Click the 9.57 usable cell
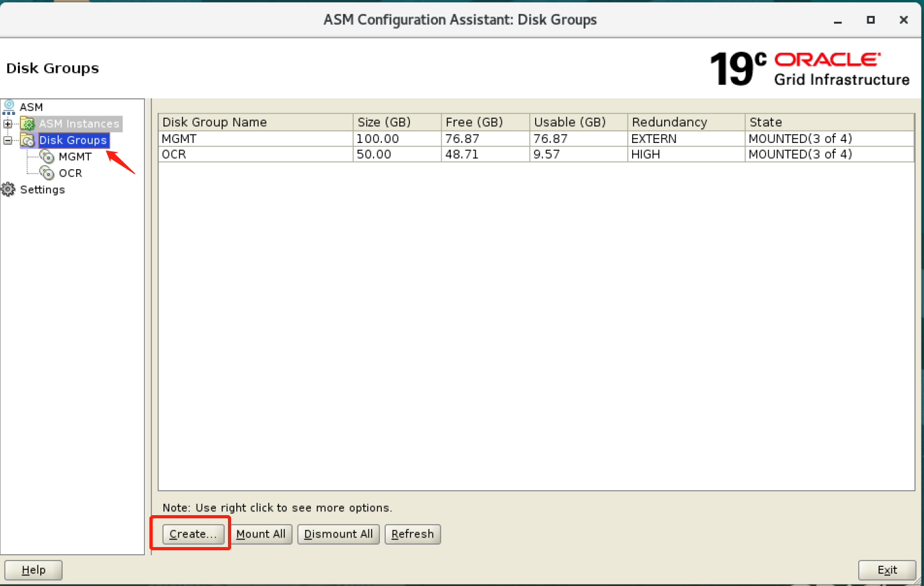The image size is (924, 586). (579, 154)
